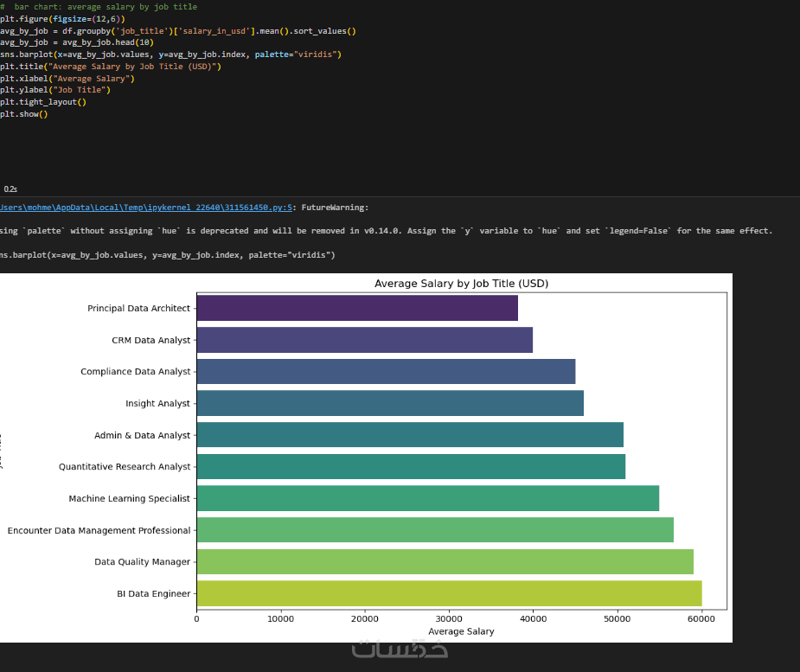Click the Insight Analyst bar
This screenshot has width=800, height=672.
click(389, 404)
